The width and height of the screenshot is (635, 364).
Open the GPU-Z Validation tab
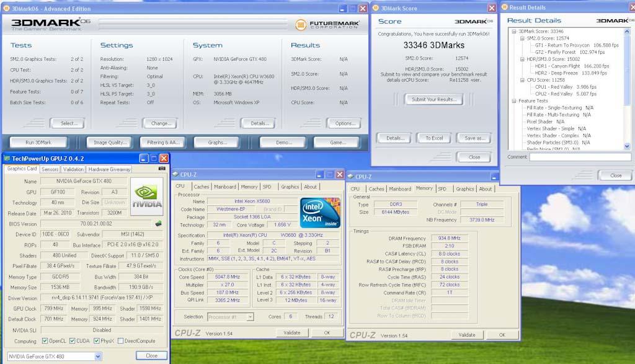click(73, 169)
